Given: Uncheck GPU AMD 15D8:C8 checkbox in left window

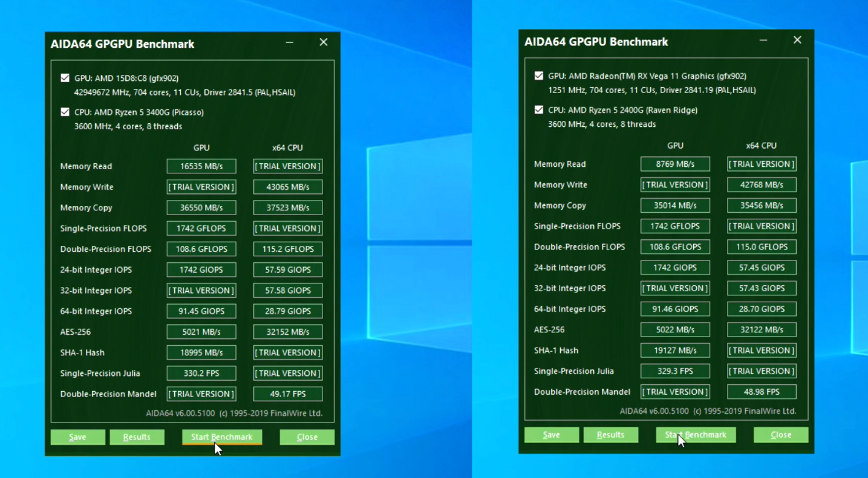Looking at the screenshot, I should click(x=65, y=78).
